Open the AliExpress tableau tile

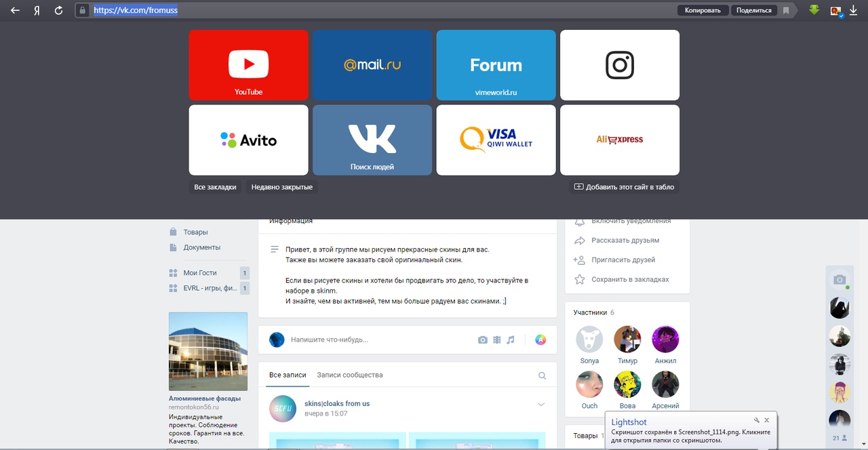tap(620, 140)
